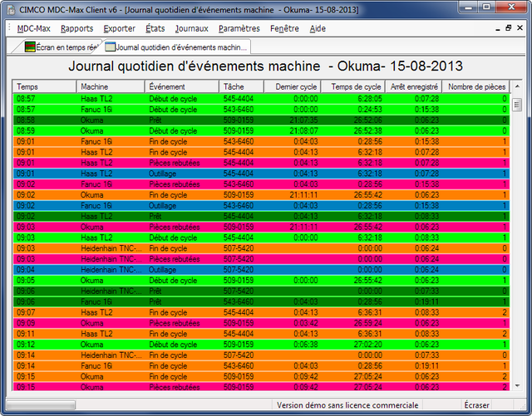Sort by Arrêt enregistré column header
532x416 pixels.
pos(414,87)
